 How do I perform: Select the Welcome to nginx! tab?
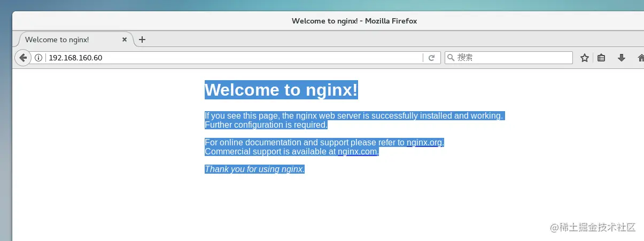pyautogui.click(x=75, y=40)
